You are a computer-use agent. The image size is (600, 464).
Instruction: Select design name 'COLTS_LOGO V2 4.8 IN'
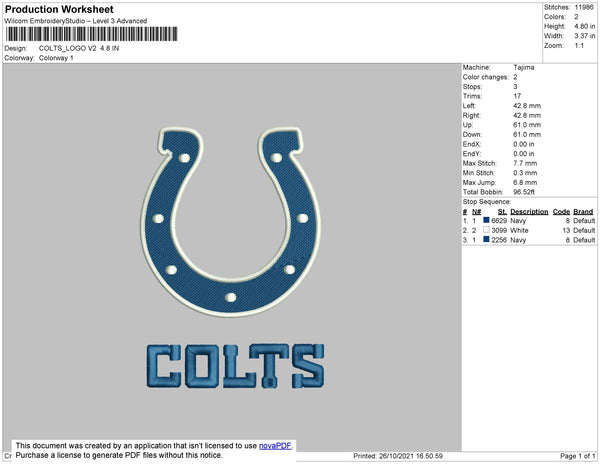(x=79, y=48)
